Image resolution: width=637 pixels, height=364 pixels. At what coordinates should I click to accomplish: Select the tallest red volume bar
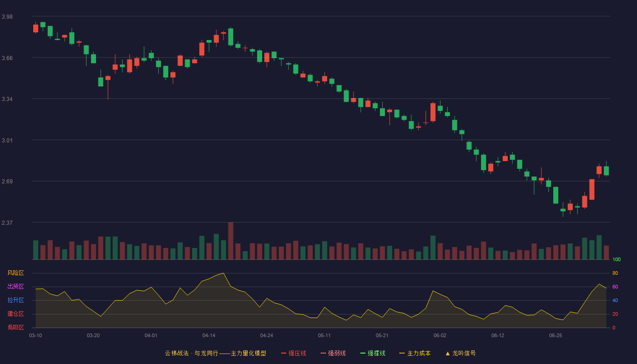click(231, 241)
